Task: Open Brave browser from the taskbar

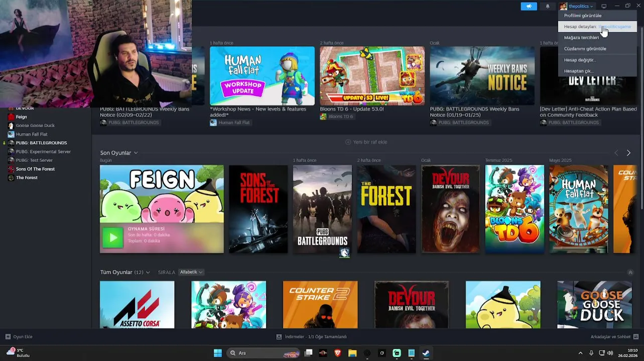Action: coord(338,353)
